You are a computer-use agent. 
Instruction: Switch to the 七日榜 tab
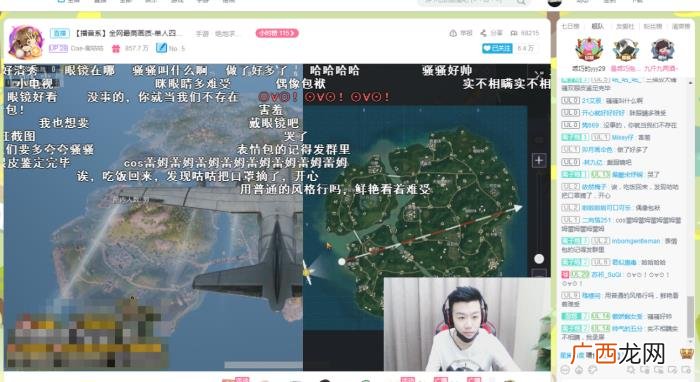570,26
